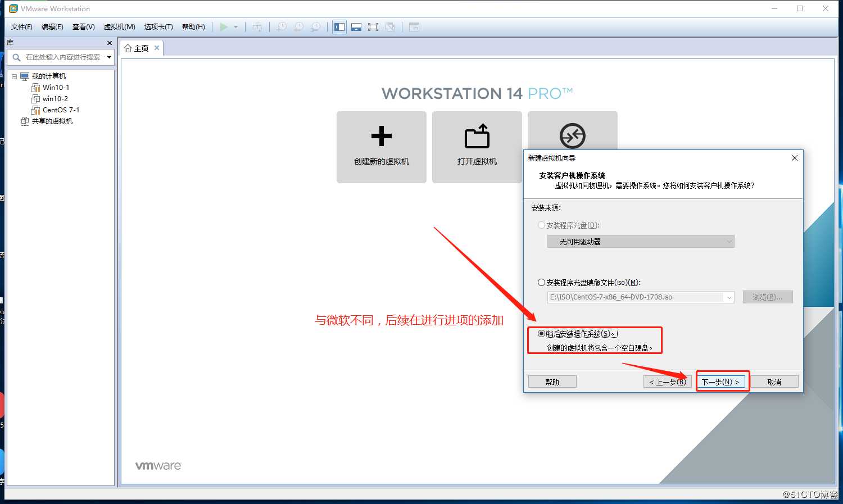Click the open virtual machine folder icon

point(477,136)
